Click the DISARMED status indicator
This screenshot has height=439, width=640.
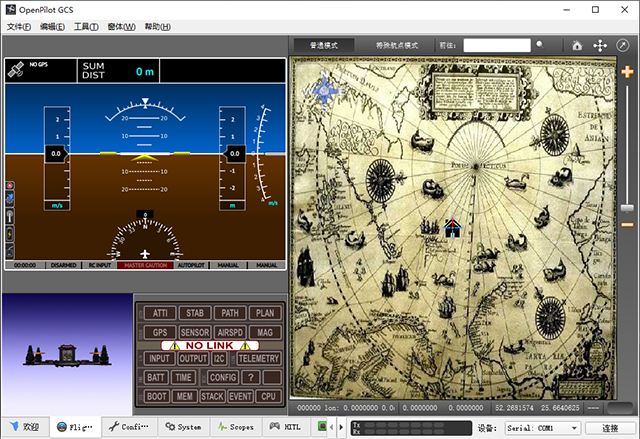(x=64, y=265)
